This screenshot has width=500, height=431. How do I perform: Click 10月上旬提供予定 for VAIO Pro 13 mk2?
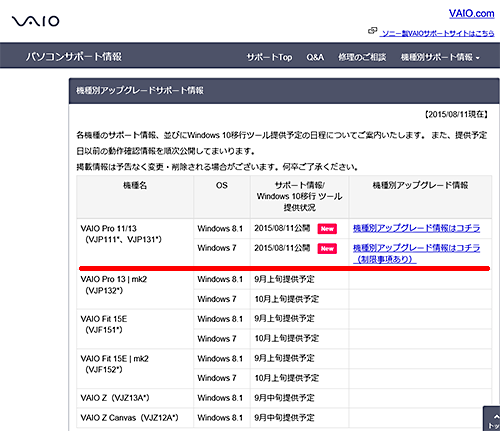click(287, 299)
